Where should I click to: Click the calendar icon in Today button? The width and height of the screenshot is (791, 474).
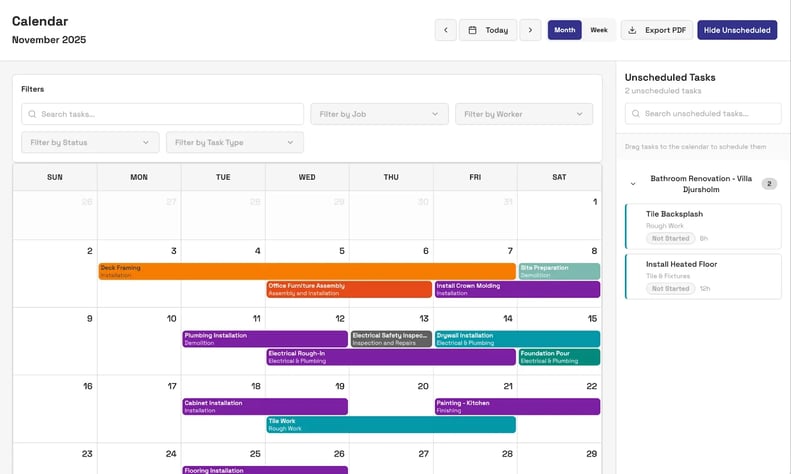[472, 30]
